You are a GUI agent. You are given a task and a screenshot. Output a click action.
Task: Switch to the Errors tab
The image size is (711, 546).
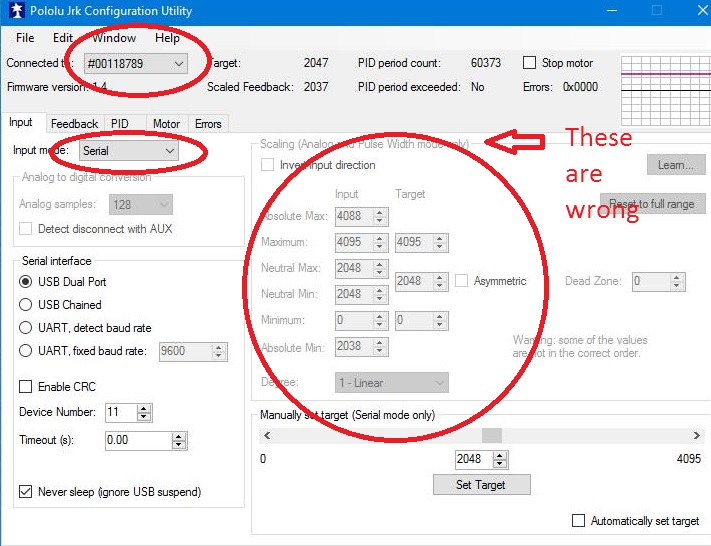[208, 124]
